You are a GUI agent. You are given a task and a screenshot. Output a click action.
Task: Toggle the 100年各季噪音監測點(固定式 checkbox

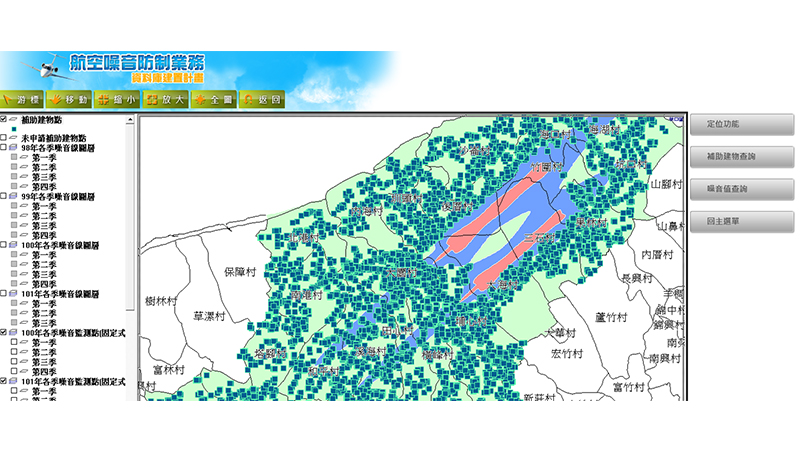coord(4,332)
